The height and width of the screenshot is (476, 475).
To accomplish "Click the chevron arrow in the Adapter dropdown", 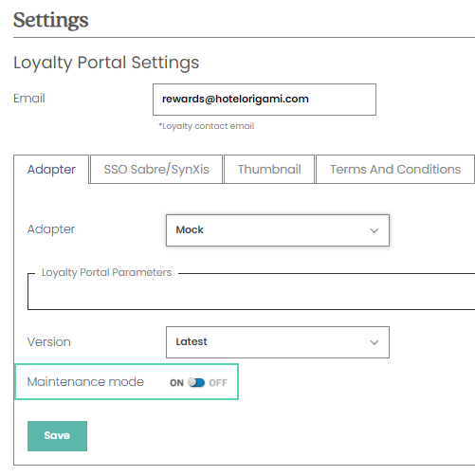I will [x=375, y=230].
